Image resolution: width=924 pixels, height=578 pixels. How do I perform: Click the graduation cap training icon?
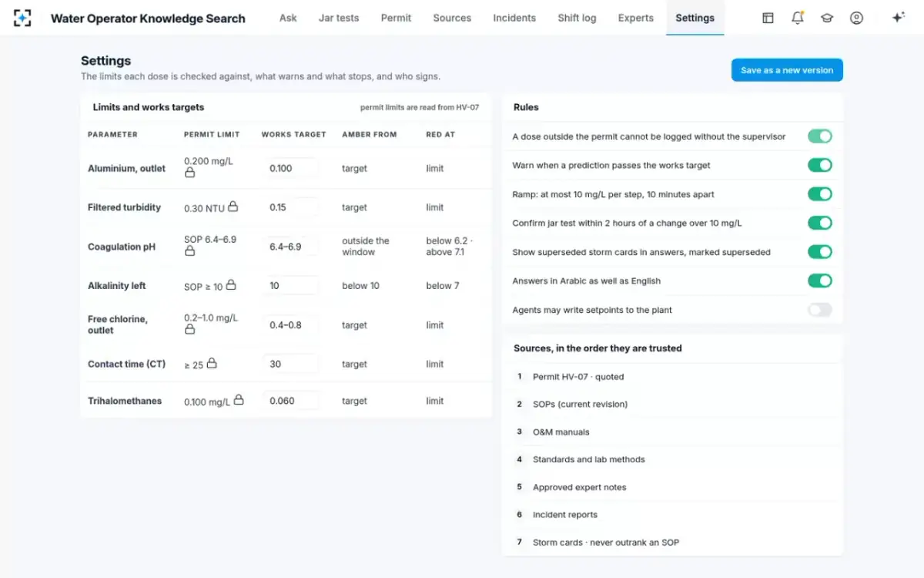[x=827, y=18]
